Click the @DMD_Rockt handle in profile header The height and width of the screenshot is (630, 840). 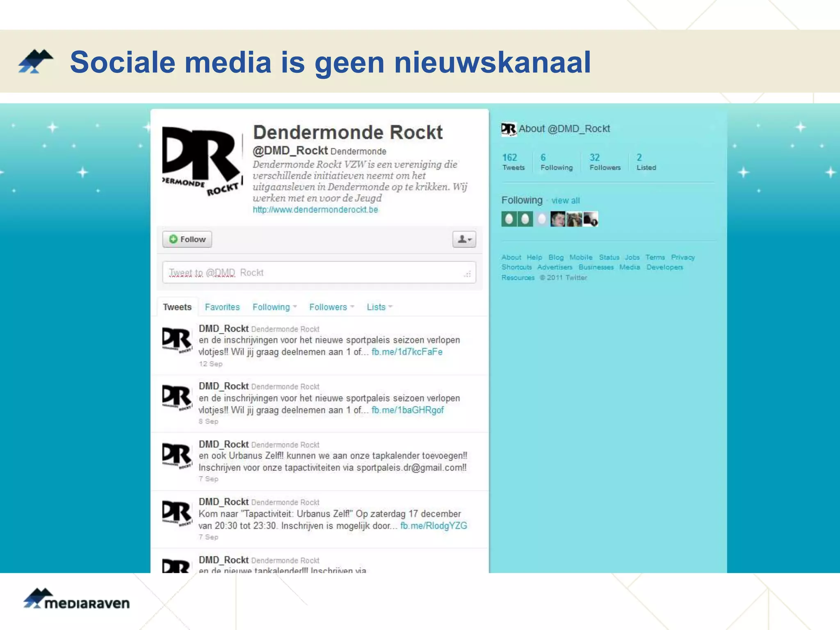point(290,151)
